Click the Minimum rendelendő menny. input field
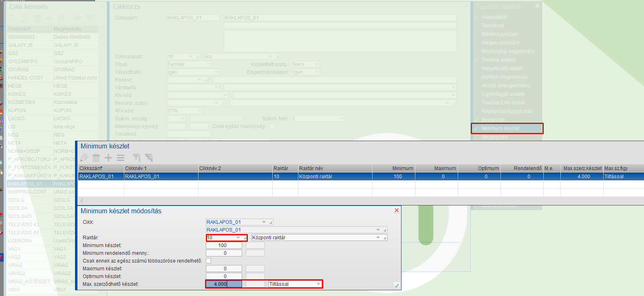 224,253
